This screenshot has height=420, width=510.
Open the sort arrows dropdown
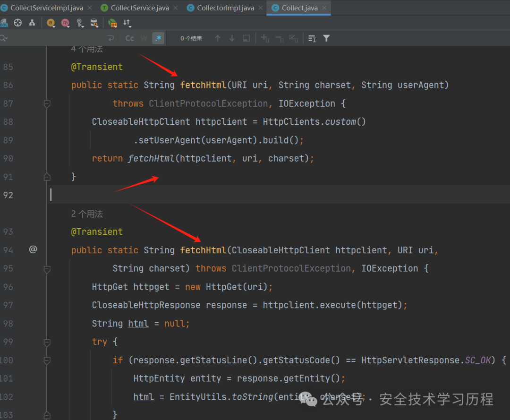[127, 23]
